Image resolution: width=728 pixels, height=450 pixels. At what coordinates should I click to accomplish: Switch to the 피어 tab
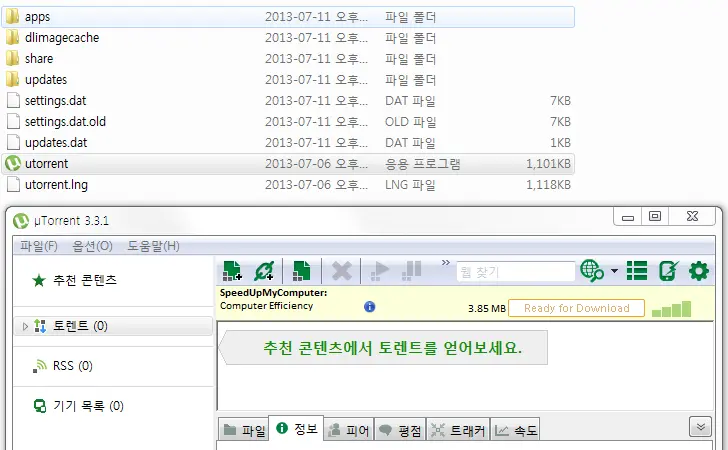point(349,431)
